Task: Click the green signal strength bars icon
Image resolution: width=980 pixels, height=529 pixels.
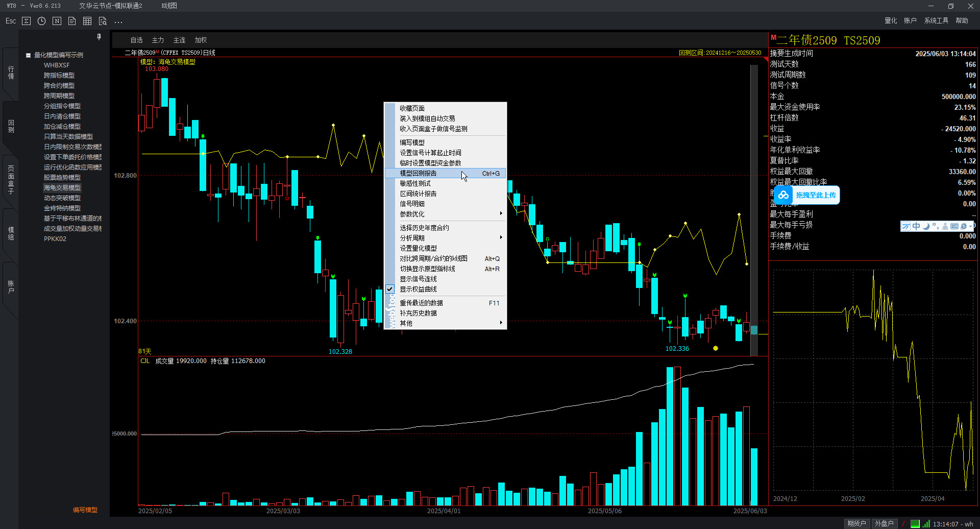Action: [926, 523]
